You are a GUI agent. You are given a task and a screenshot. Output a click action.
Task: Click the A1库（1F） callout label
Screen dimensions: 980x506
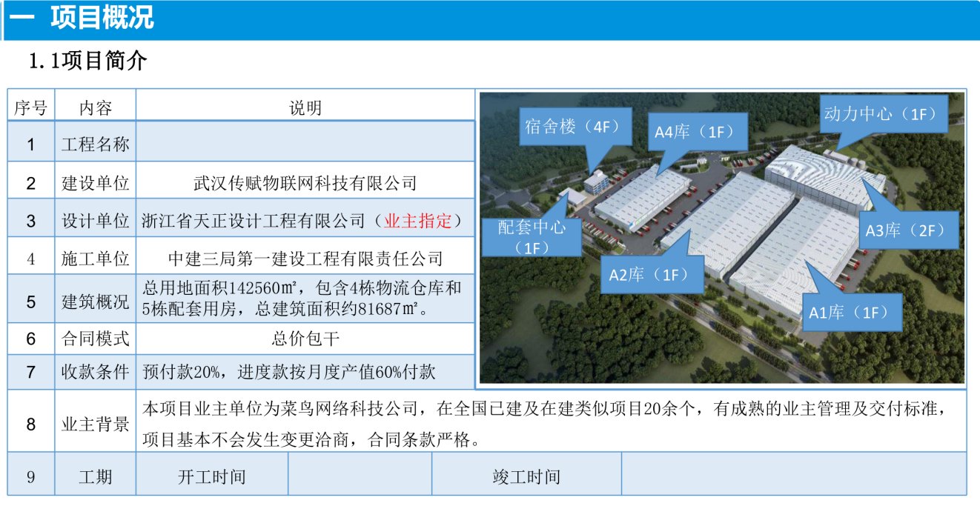(x=852, y=313)
